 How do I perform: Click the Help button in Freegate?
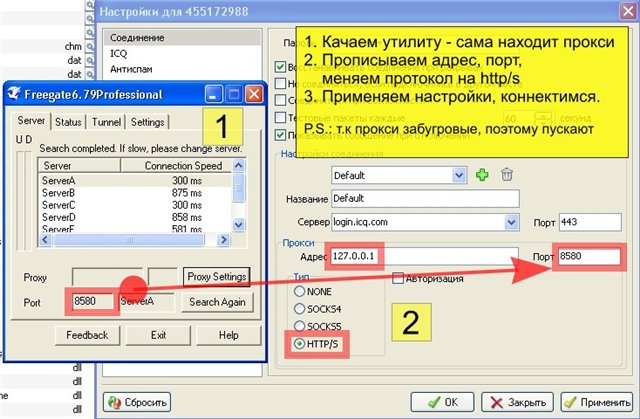point(229,335)
